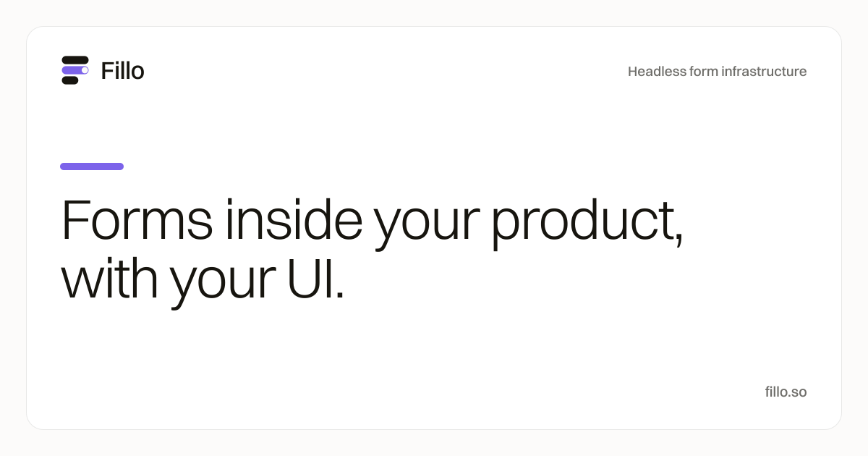Click the purple accent bar above the headline
This screenshot has height=456, width=868.
click(x=92, y=166)
